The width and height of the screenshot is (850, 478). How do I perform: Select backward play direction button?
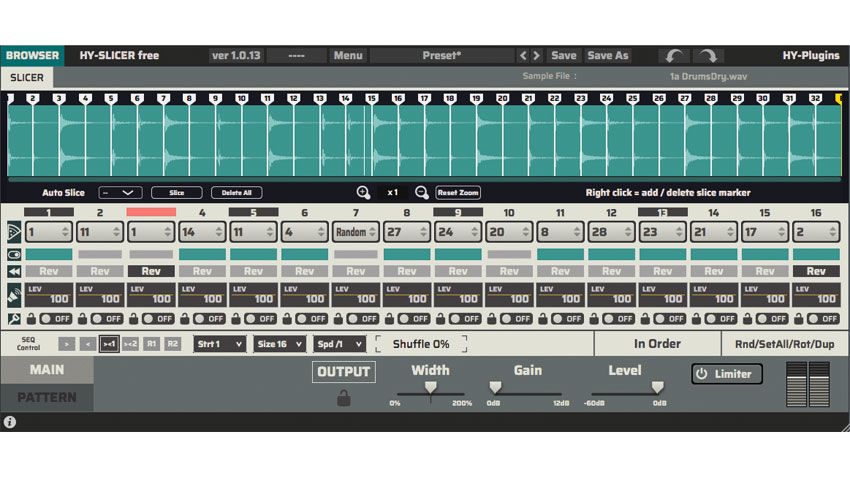point(88,344)
